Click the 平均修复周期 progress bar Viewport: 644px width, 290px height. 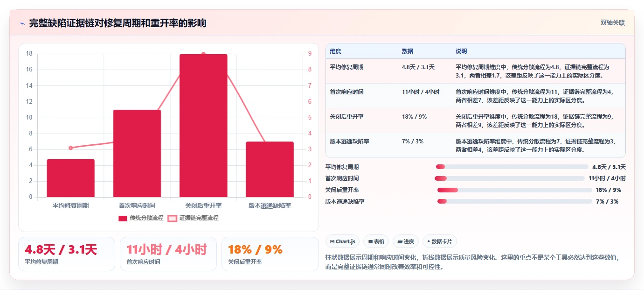pos(512,167)
